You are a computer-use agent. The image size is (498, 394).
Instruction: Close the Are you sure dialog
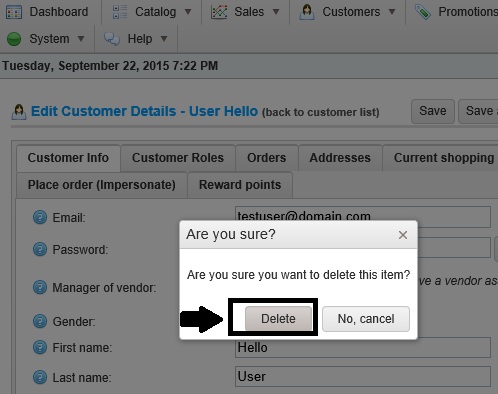(403, 235)
